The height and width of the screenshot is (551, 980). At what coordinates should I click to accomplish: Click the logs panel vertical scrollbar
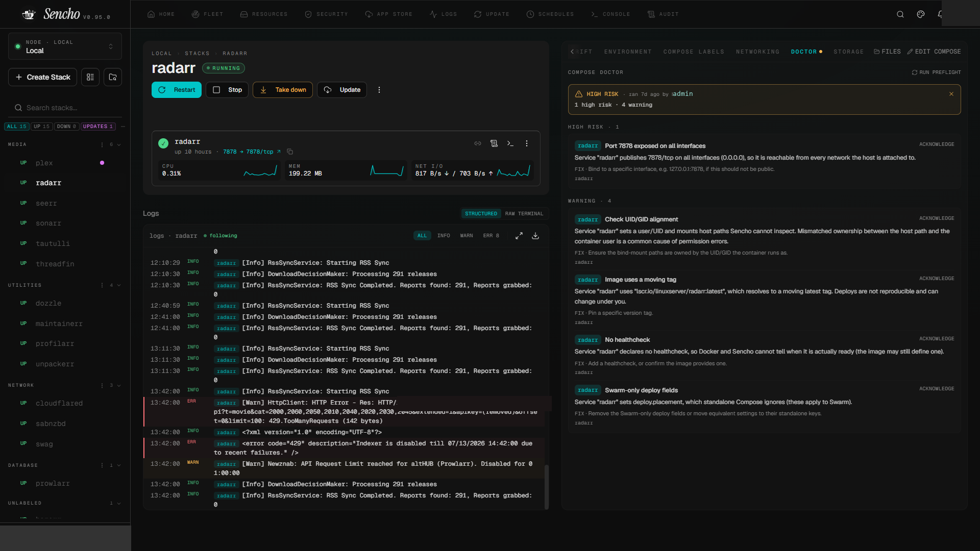point(547,487)
